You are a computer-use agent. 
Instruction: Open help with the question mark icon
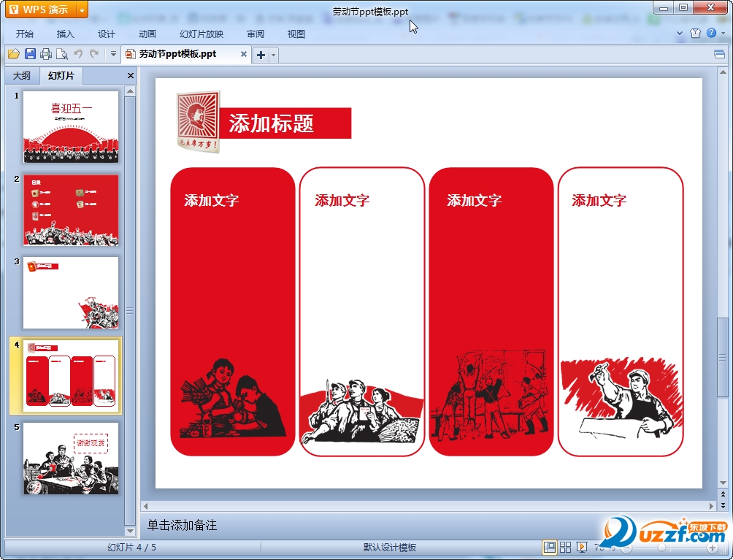712,33
